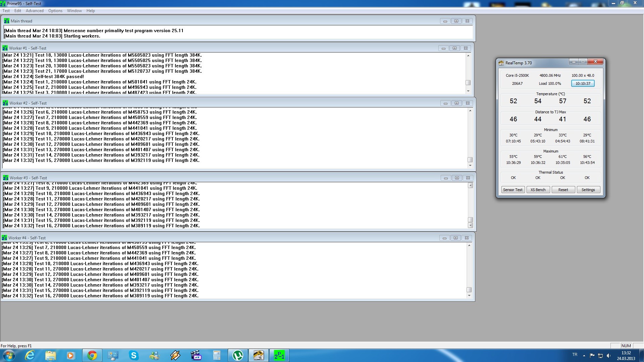Click the XS Bench button

point(538,190)
